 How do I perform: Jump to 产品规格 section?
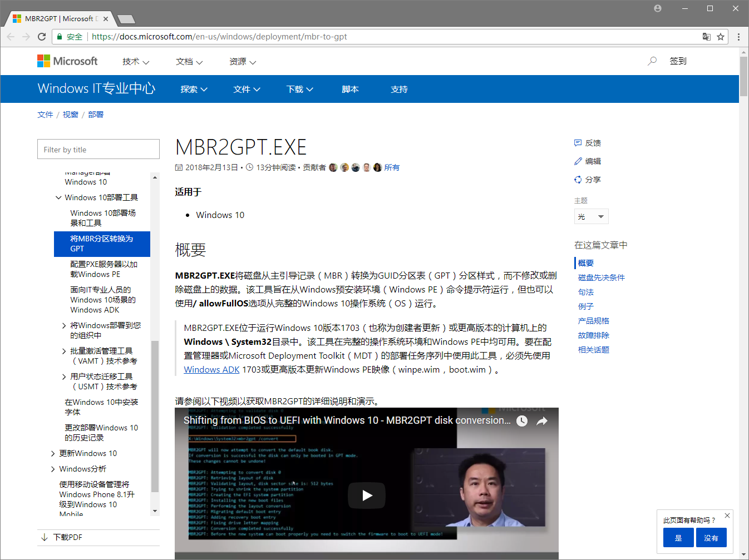tap(593, 321)
